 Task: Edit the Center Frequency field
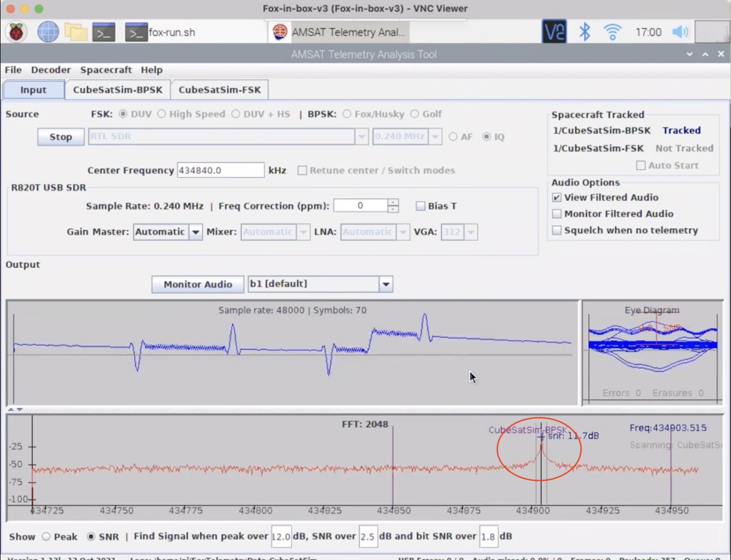pos(220,170)
